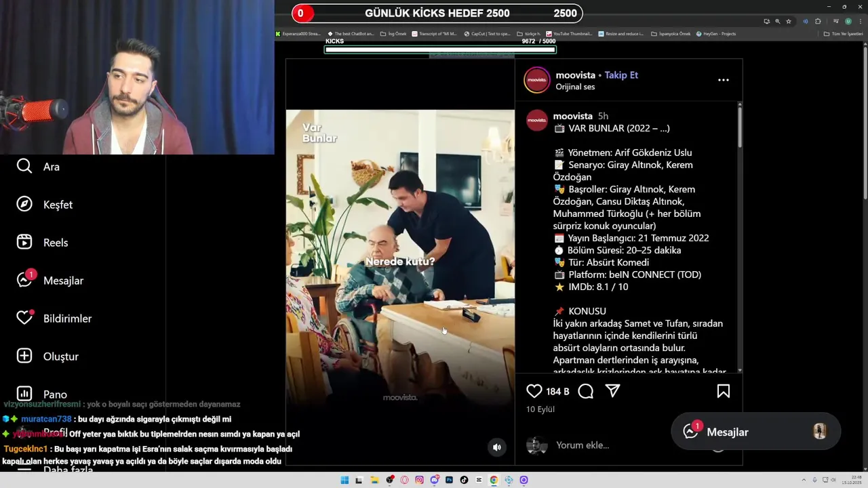Expand Tüm Yer İşaretleri folder

(843, 33)
